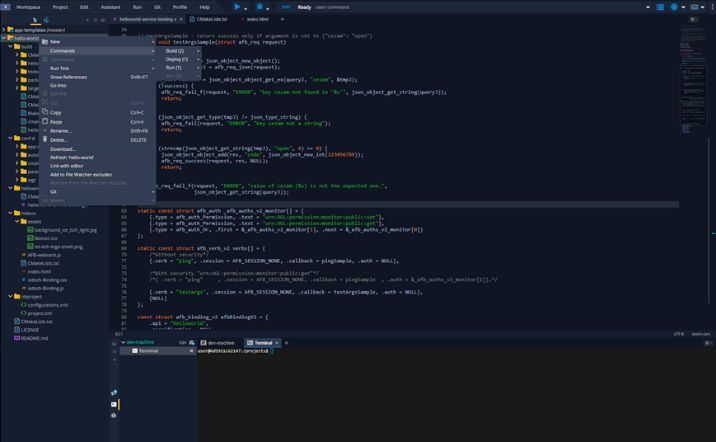Viewport: 716px width, 442px height.
Task: Choose Rename... in the context menu
Action: (98, 131)
